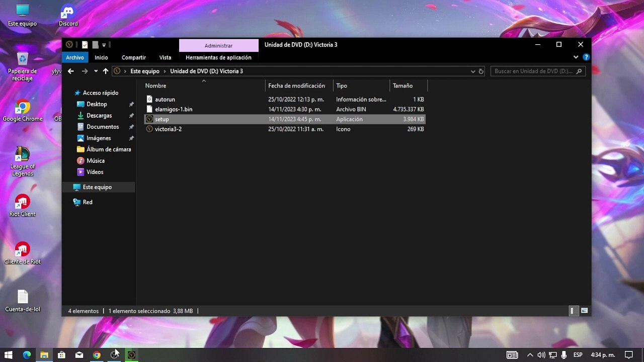Expand the ribbon with the chevron
644x362 pixels.
click(x=576, y=57)
